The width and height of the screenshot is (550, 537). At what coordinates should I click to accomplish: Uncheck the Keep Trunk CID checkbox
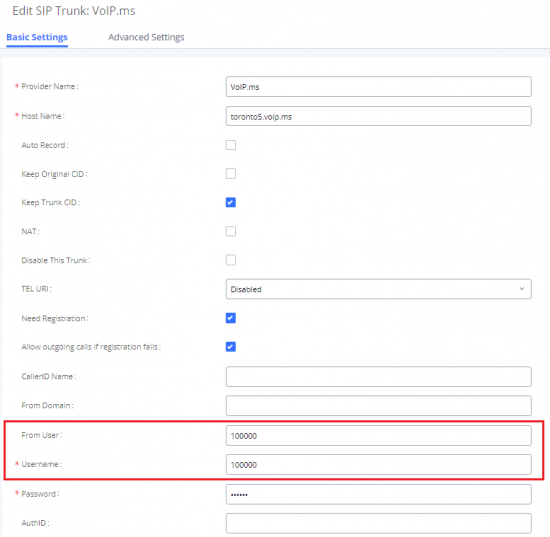click(231, 202)
